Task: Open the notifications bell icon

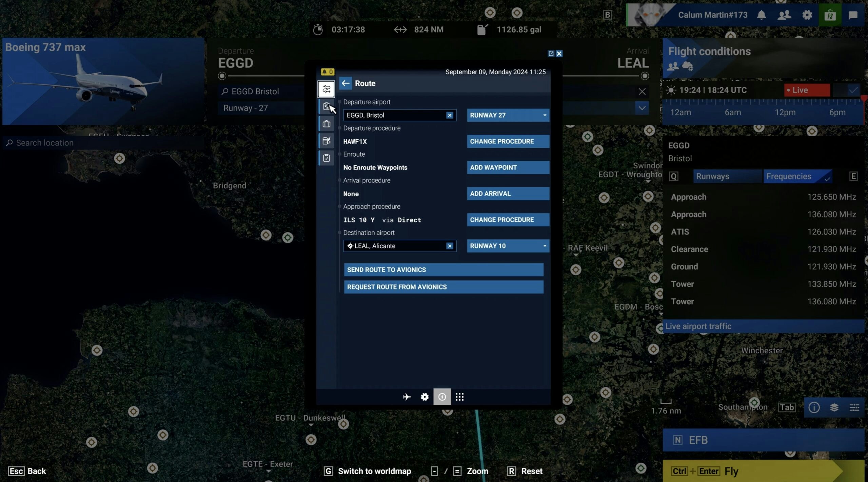Action: pyautogui.click(x=762, y=15)
